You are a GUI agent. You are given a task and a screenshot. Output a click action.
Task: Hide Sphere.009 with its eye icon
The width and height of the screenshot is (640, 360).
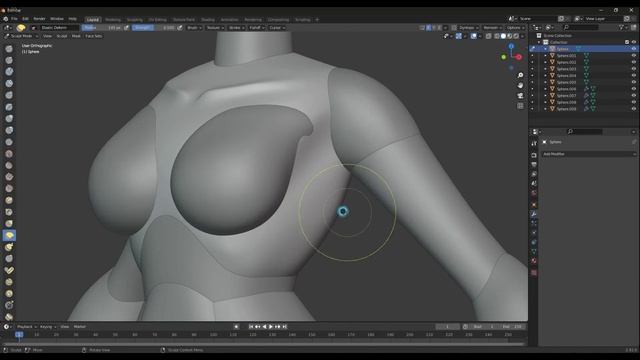[633, 109]
